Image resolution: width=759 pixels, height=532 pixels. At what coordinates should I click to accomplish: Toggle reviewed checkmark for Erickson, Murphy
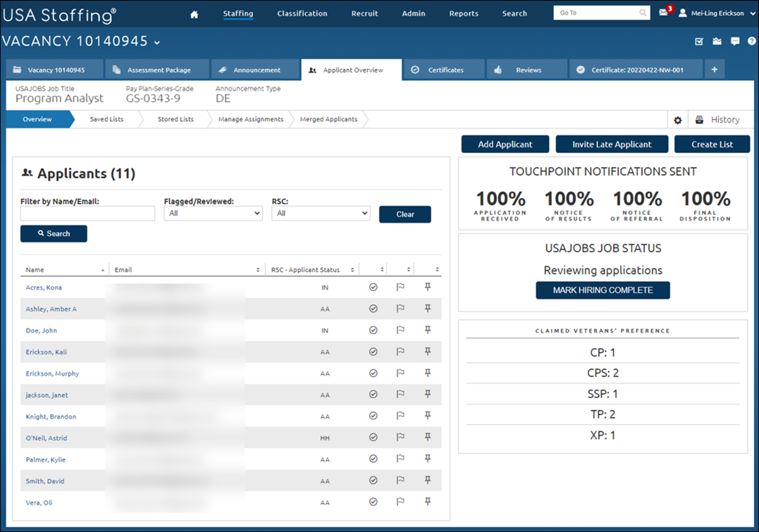[373, 373]
